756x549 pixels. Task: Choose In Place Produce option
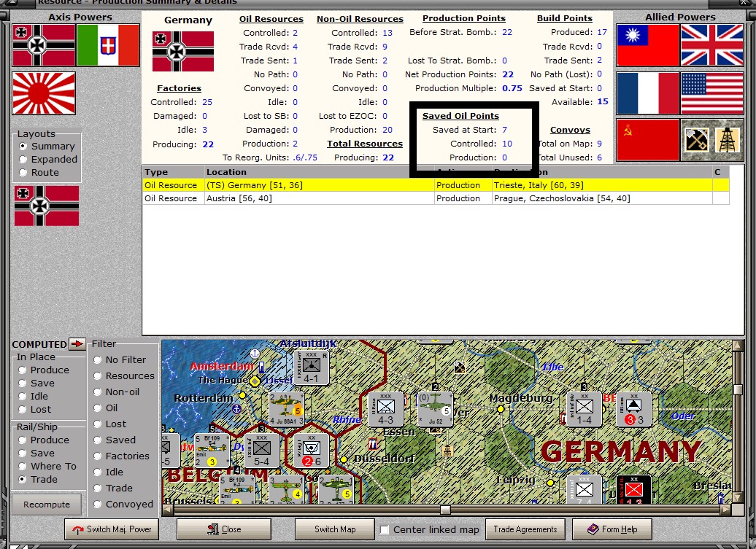[x=22, y=370]
